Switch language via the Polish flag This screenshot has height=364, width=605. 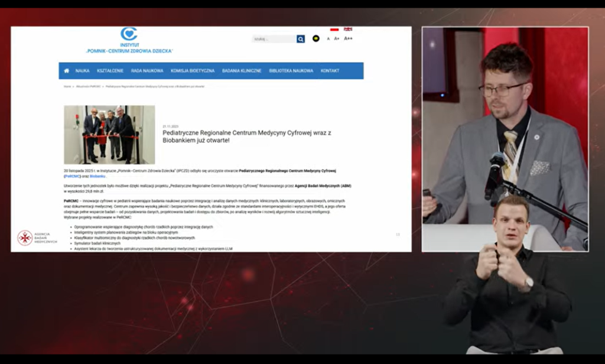pos(334,29)
